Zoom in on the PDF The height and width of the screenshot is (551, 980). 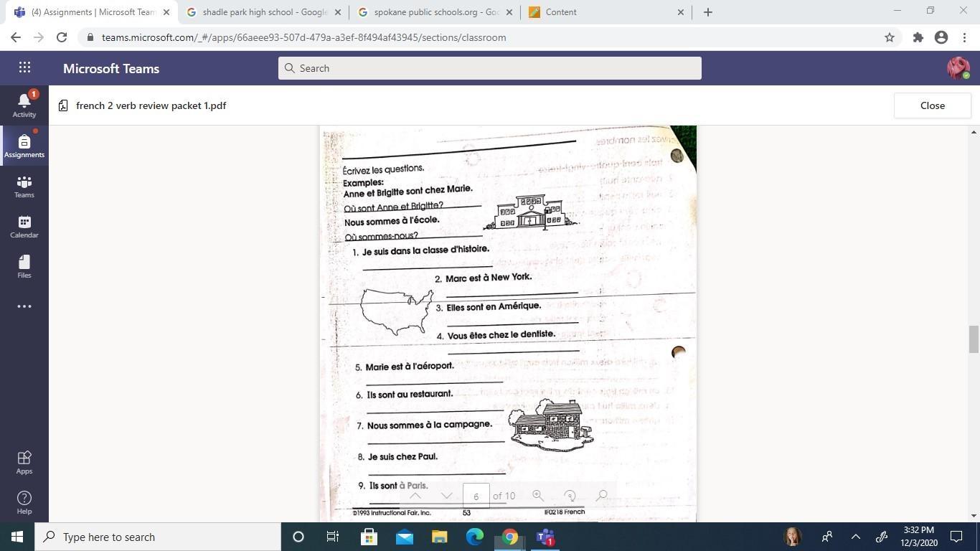(537, 496)
